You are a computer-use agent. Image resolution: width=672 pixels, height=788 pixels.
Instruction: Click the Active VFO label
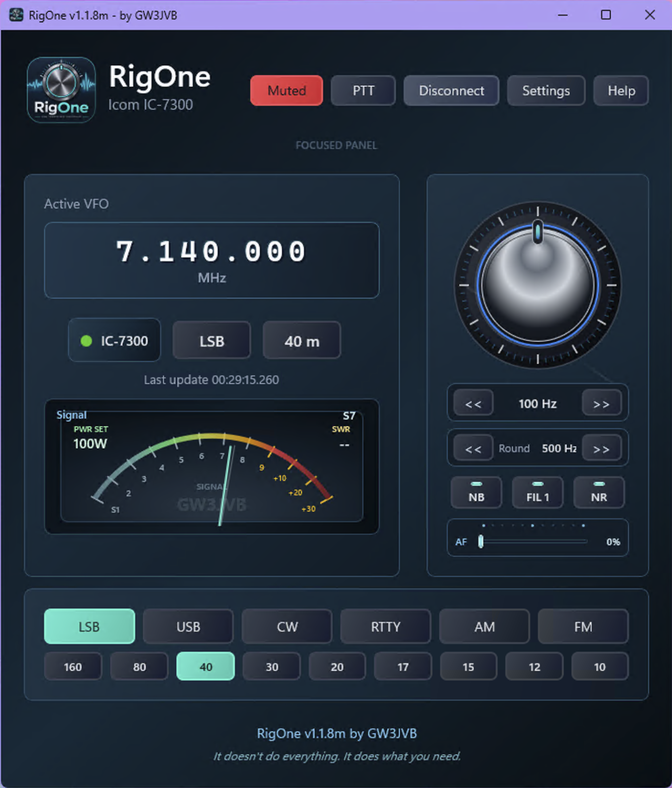tap(76, 204)
